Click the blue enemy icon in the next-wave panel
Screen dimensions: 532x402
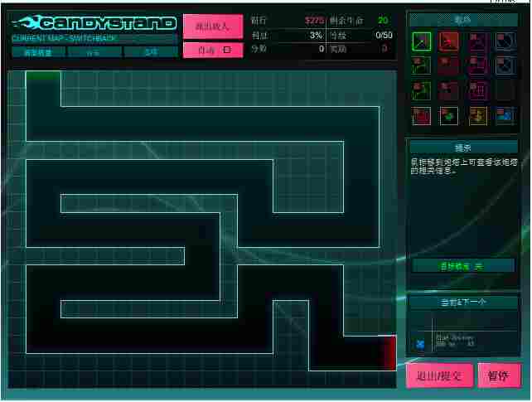point(420,343)
